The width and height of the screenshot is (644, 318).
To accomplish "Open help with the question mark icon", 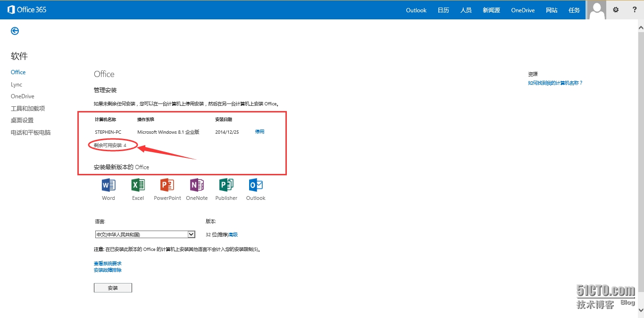I will point(635,10).
